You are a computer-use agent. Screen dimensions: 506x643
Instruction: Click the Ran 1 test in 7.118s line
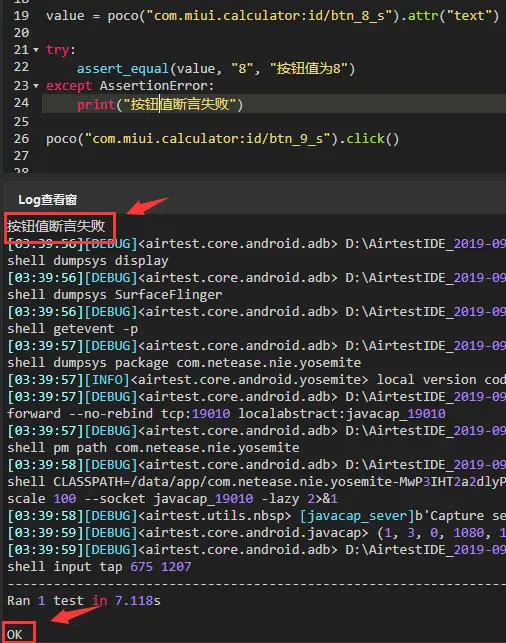(x=84, y=601)
